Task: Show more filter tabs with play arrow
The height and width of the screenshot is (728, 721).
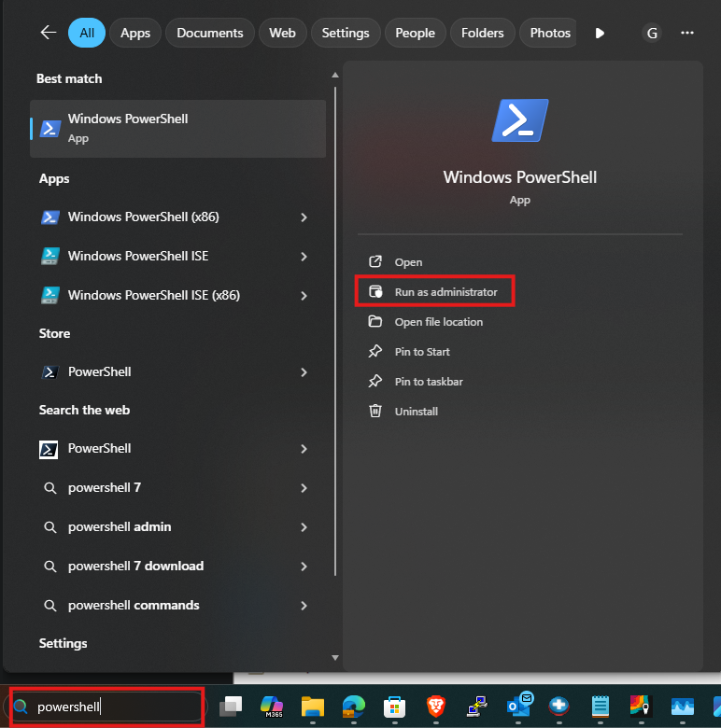Action: pyautogui.click(x=600, y=33)
